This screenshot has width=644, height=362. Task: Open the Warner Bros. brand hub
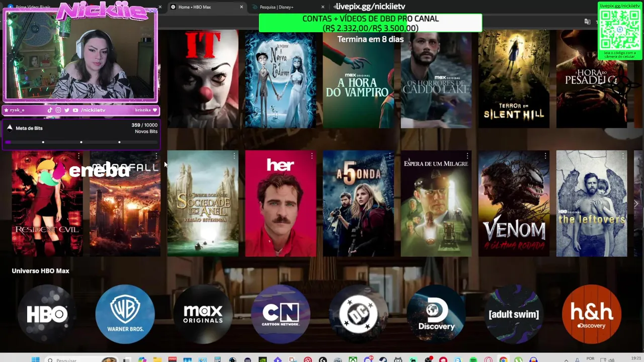click(x=125, y=314)
